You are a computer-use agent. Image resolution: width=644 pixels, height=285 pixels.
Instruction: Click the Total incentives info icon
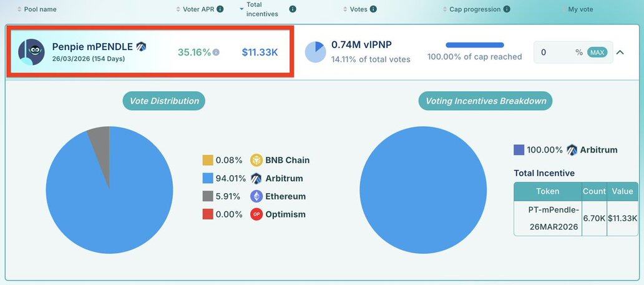coord(293,9)
